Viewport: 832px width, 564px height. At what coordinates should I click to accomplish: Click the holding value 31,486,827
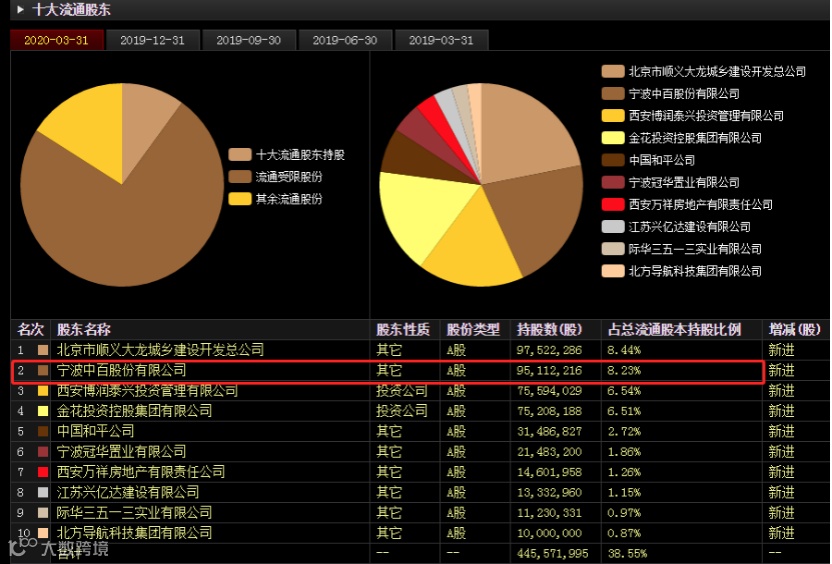pyautogui.click(x=549, y=431)
